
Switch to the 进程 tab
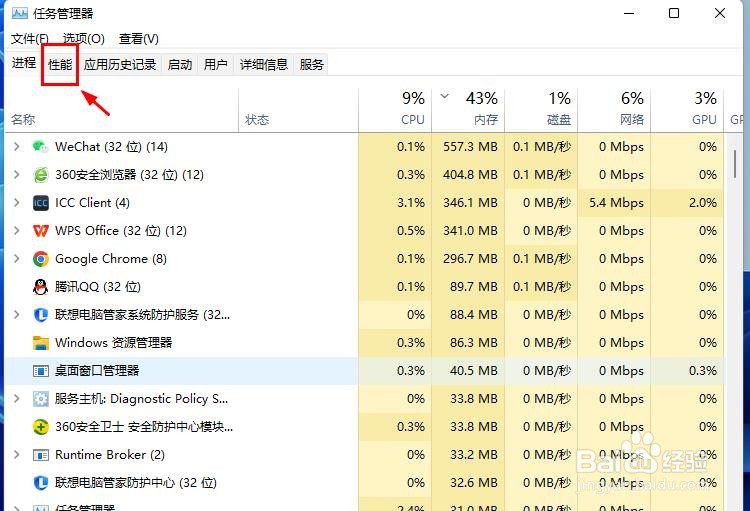[x=24, y=63]
